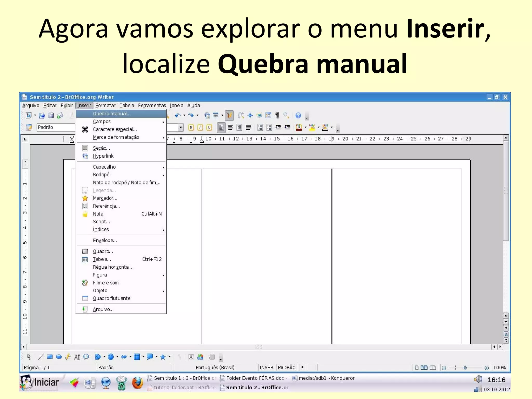Open Campos submenu
This screenshot has height=399, width=532.
[x=121, y=121]
